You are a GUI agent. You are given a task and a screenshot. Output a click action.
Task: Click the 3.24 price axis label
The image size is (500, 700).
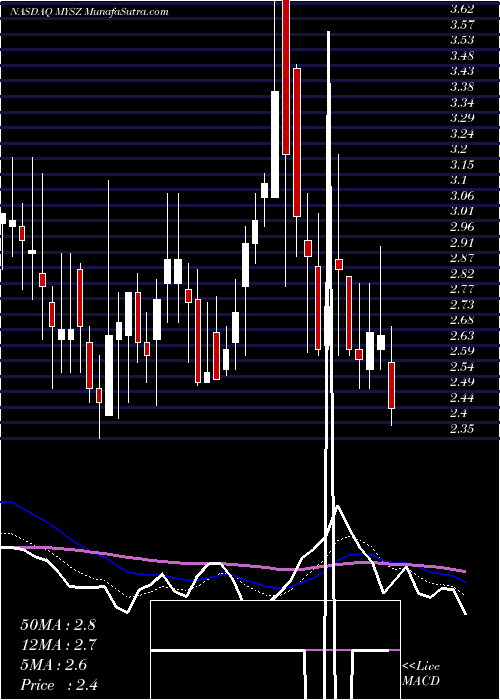tap(462, 133)
